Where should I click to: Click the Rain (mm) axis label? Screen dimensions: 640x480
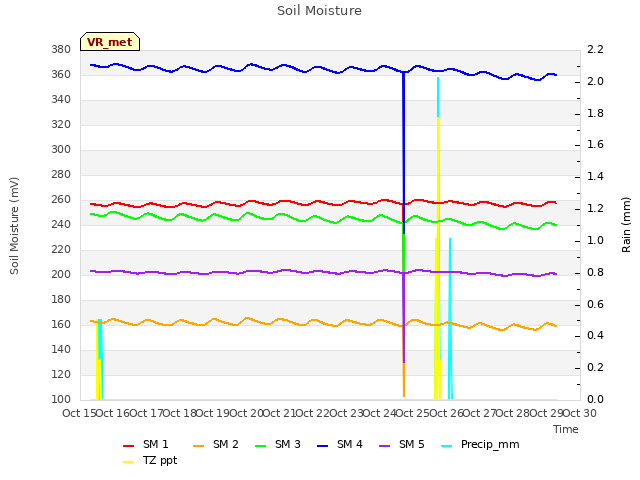(x=626, y=225)
